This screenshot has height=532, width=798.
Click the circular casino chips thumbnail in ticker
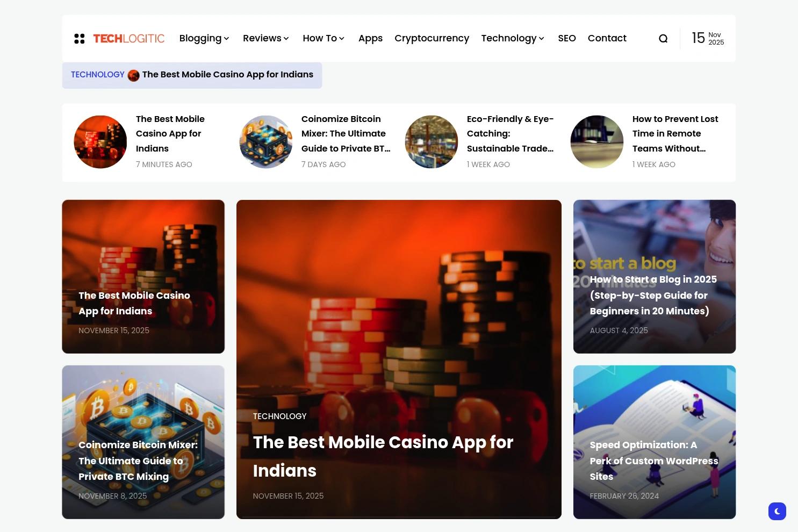pyautogui.click(x=100, y=141)
